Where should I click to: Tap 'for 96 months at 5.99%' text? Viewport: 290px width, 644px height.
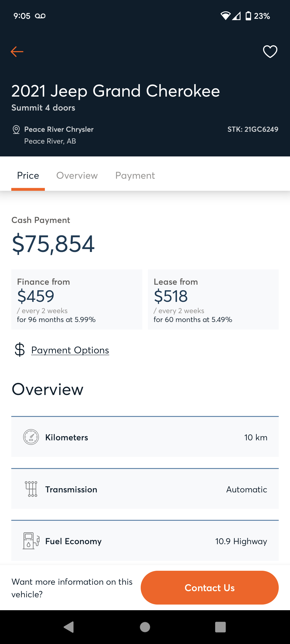tap(56, 320)
